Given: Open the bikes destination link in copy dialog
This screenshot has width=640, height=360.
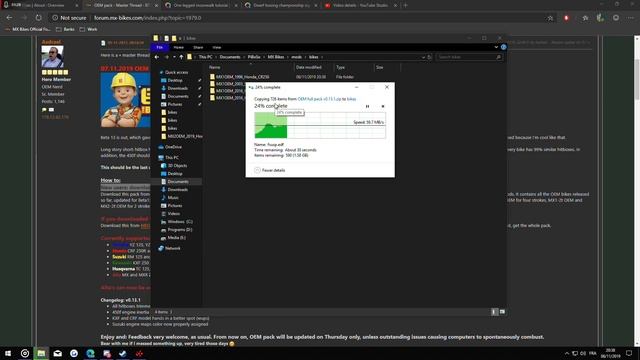Looking at the screenshot, I should [351, 99].
